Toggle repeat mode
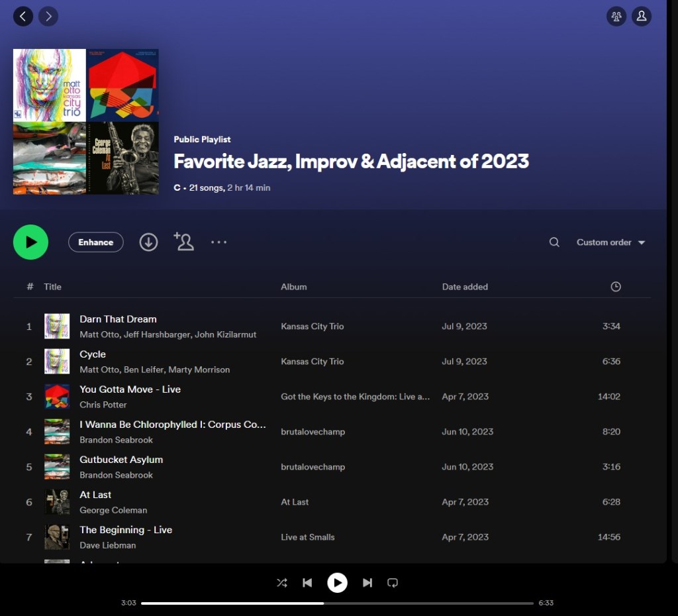The width and height of the screenshot is (678, 616). tap(393, 583)
